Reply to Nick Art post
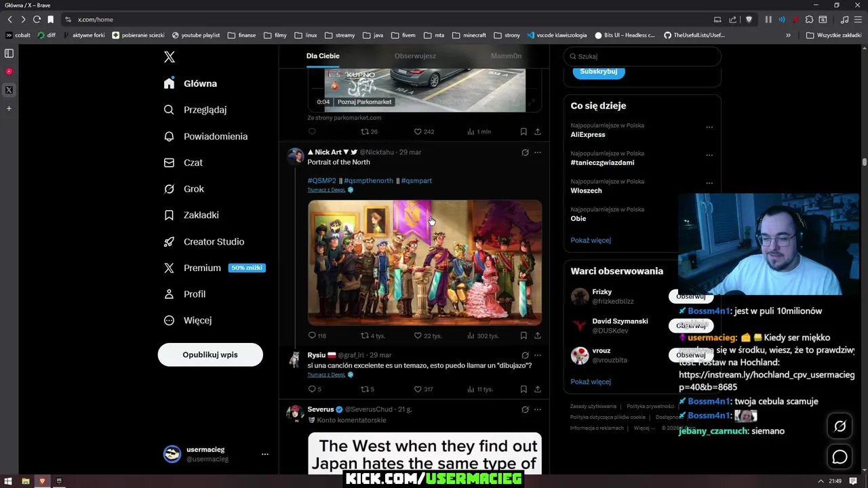The image size is (868, 488). tap(317, 335)
